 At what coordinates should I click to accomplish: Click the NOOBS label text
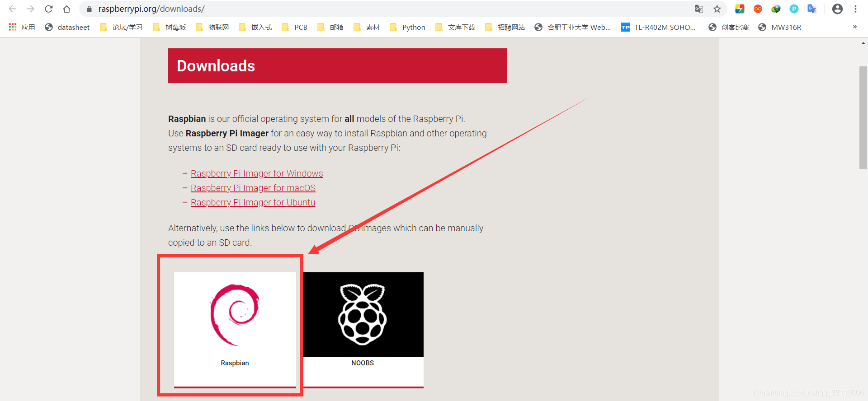[363, 363]
